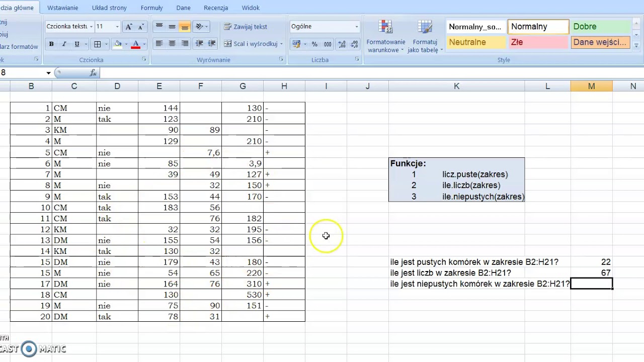Open Formatuj jako tabelę
The image size is (644, 362).
[x=425, y=36]
